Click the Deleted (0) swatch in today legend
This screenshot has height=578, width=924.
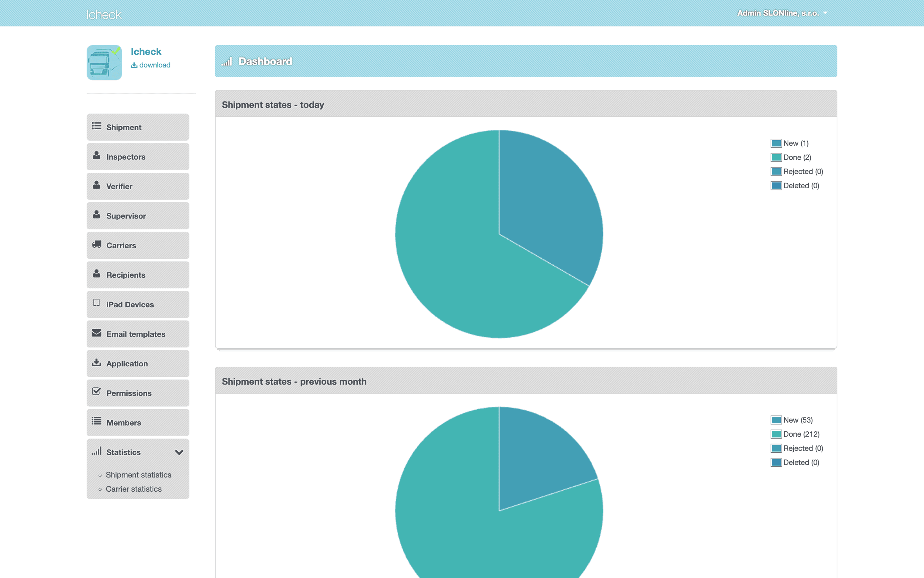(776, 186)
